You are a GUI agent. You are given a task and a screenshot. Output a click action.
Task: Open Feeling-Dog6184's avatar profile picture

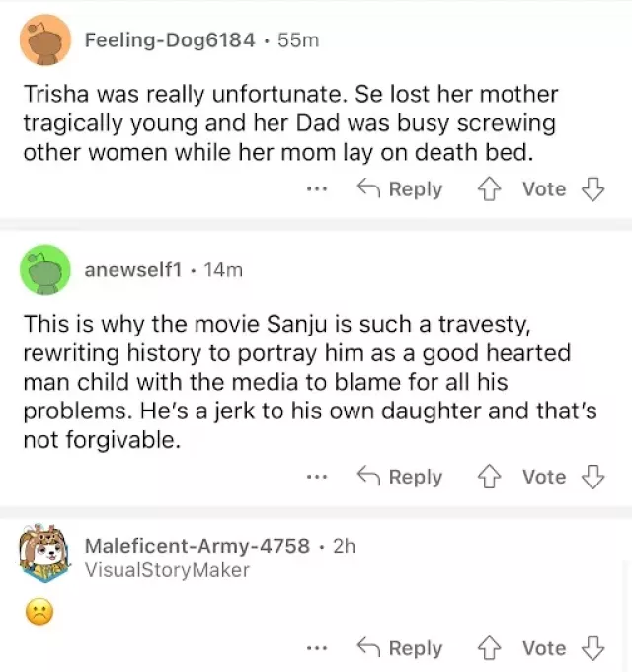pyautogui.click(x=45, y=40)
